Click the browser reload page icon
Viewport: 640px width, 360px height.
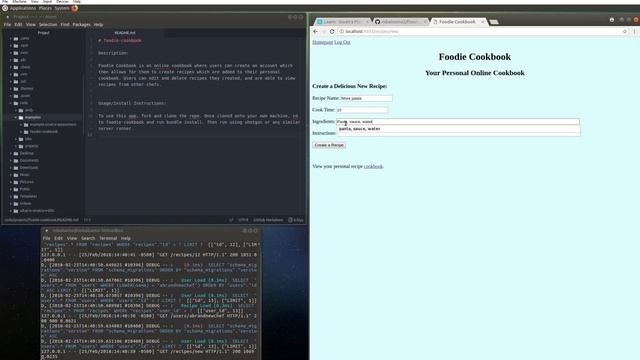pos(332,31)
